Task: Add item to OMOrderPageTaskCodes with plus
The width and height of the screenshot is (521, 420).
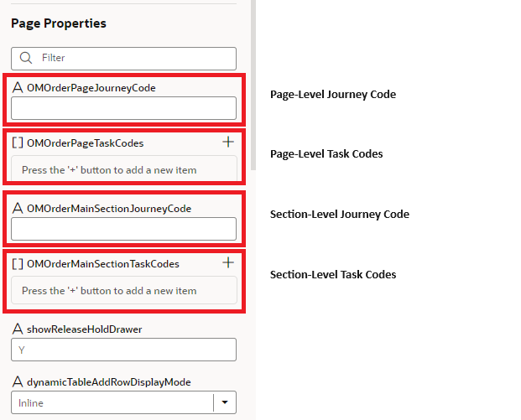Action: [228, 143]
